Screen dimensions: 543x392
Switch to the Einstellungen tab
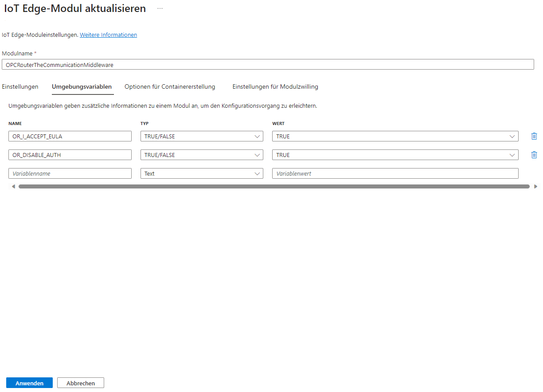(x=20, y=87)
